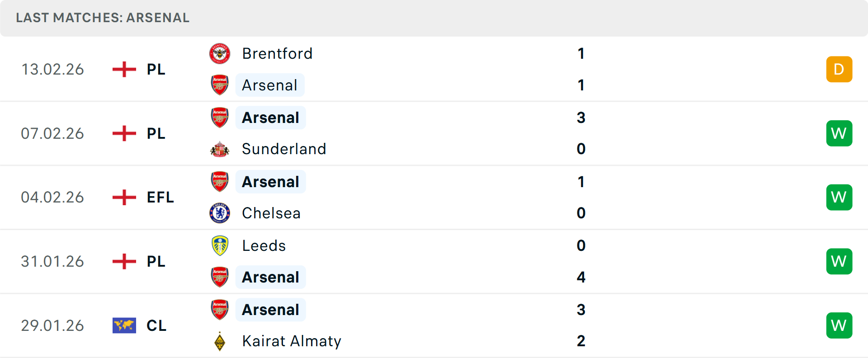
Task: Click the green W badge for Chelsea match
Action: (x=839, y=197)
